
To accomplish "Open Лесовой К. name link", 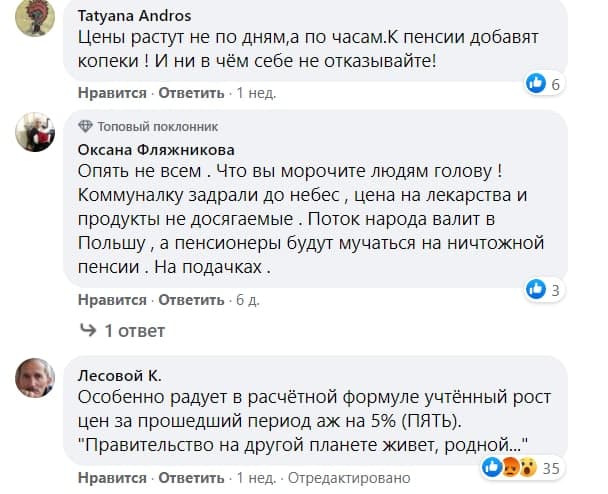I will pos(119,376).
